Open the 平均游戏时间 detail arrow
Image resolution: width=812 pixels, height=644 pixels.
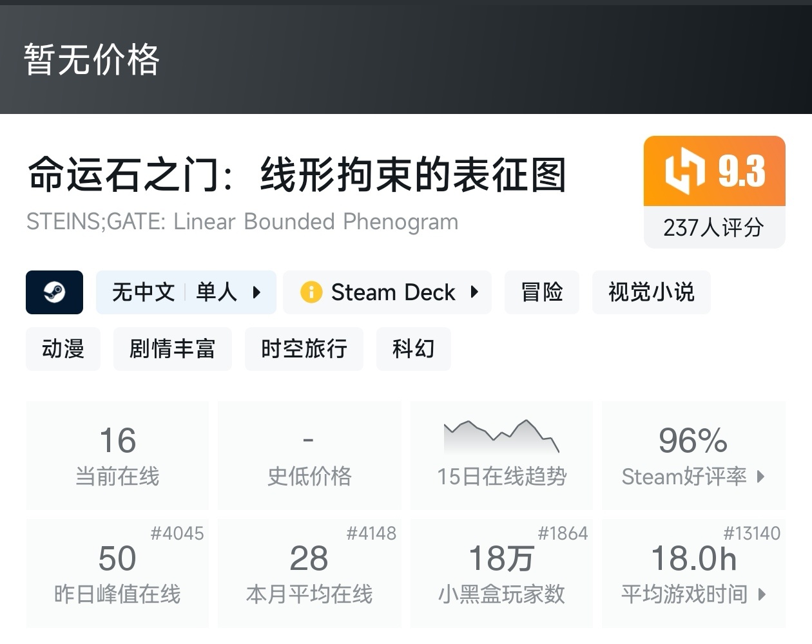762,594
